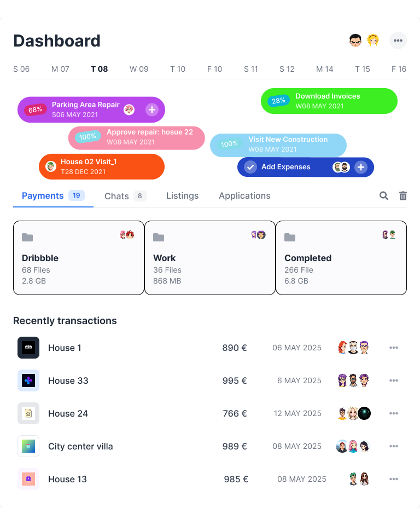The width and height of the screenshot is (420, 525).
Task: Open the Applications tab
Action: 244,195
